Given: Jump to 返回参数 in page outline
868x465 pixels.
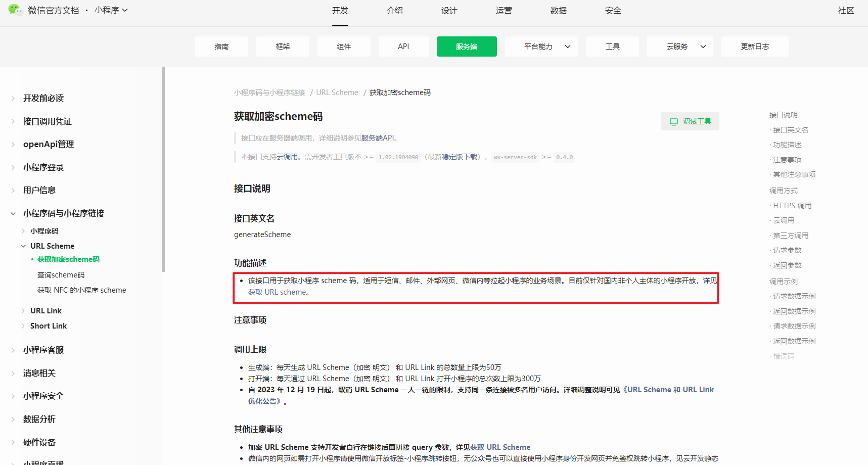Looking at the screenshot, I should [x=787, y=265].
